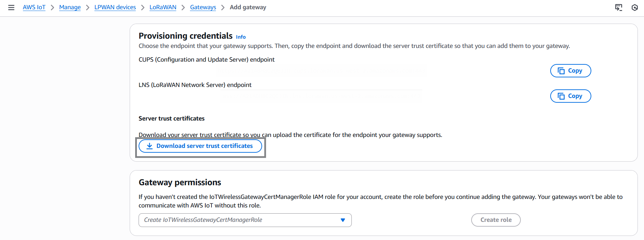This screenshot has height=240, width=644.
Task: Go to Gateways via breadcrumb link
Action: (x=203, y=7)
